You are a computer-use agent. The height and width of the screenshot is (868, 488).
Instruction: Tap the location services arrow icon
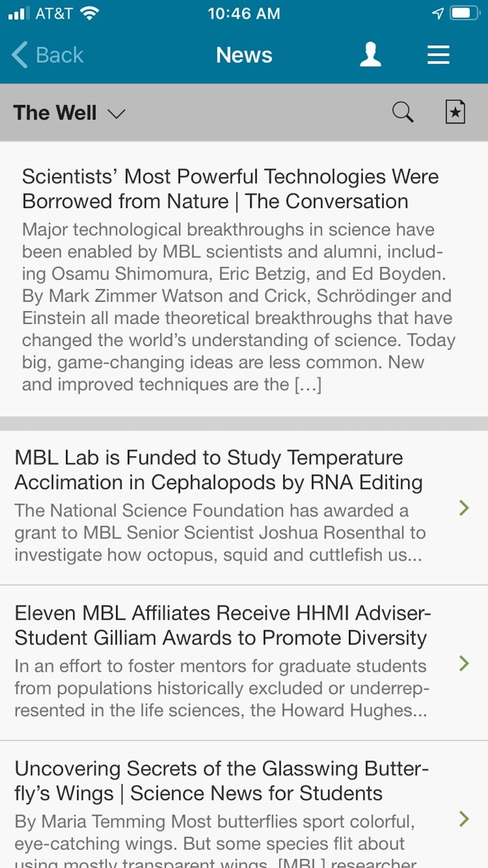point(438,13)
